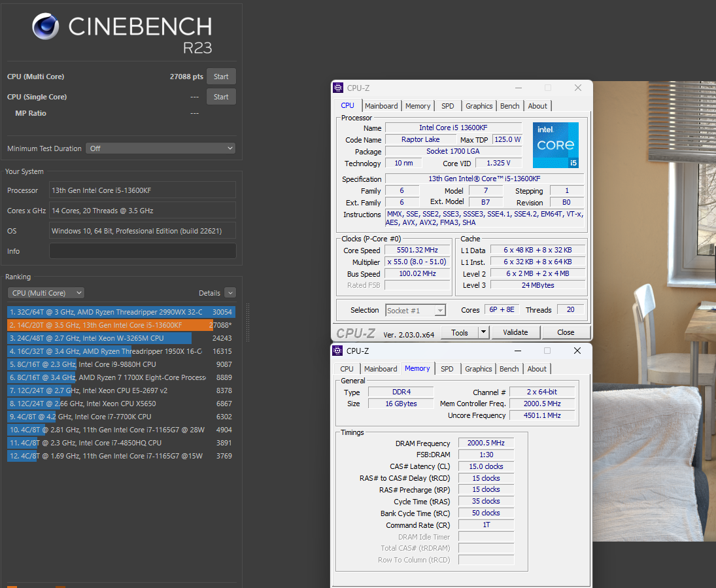Select the Core i7-7700K ranking row
This screenshot has width=716, height=588.
tap(121, 417)
